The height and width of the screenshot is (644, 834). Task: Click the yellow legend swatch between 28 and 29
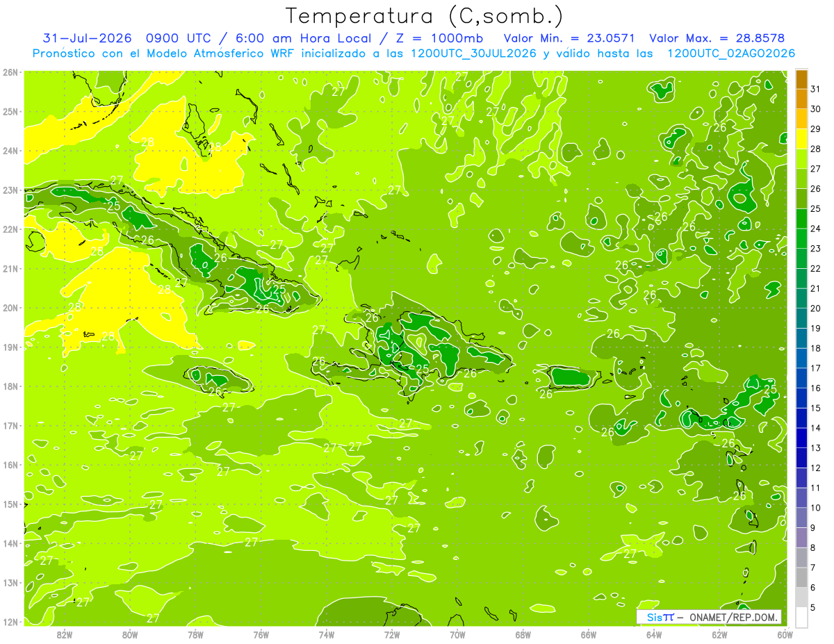pyautogui.click(x=801, y=138)
